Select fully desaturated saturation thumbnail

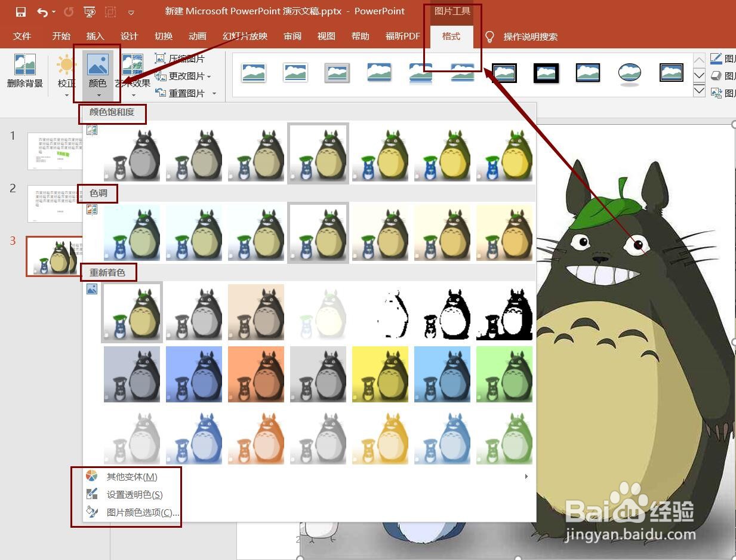[x=132, y=153]
